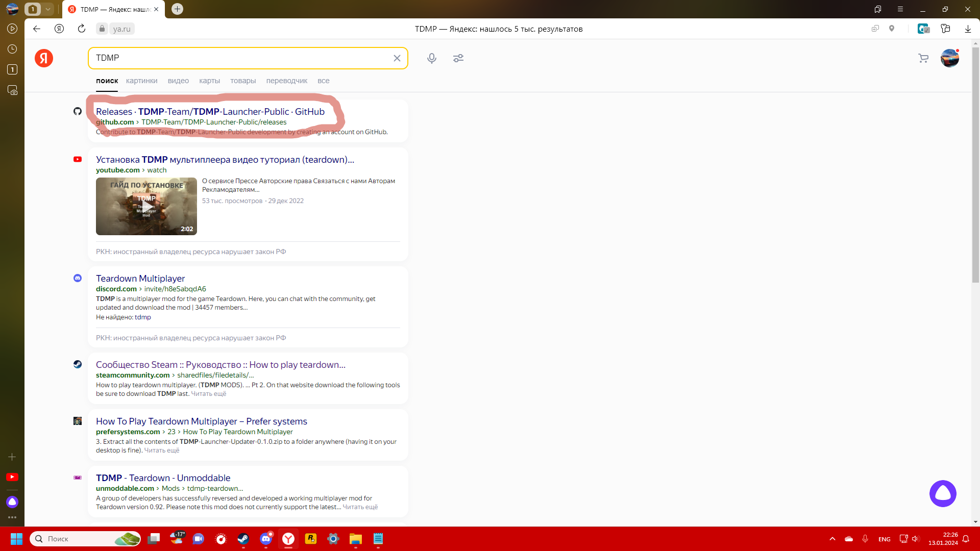This screenshot has height=551, width=980.
Task: Open TDMP Launcher GitHub releases link
Action: (x=210, y=112)
